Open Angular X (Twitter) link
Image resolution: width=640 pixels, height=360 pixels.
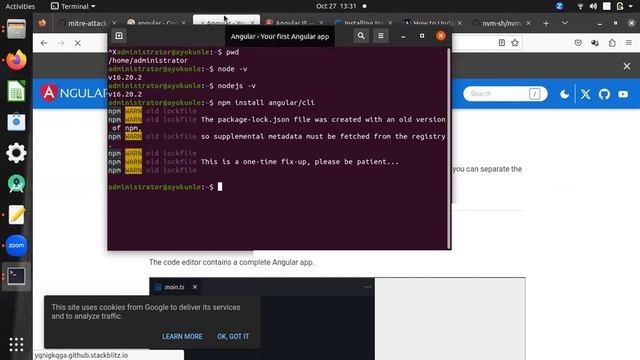click(585, 94)
